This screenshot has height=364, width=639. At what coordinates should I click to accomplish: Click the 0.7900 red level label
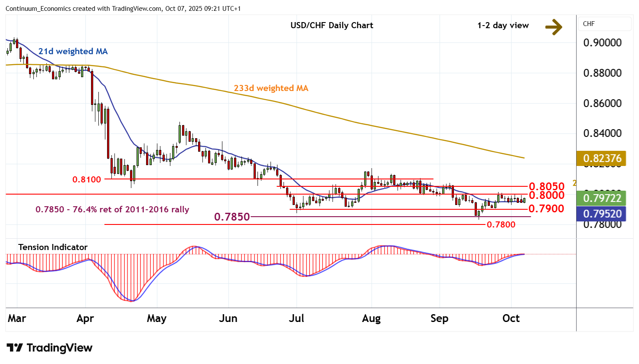546,208
